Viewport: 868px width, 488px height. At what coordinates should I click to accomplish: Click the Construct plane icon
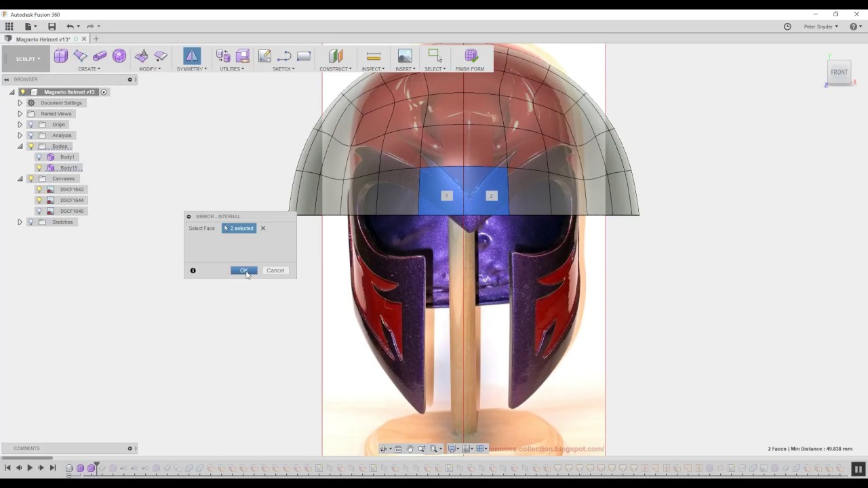336,56
